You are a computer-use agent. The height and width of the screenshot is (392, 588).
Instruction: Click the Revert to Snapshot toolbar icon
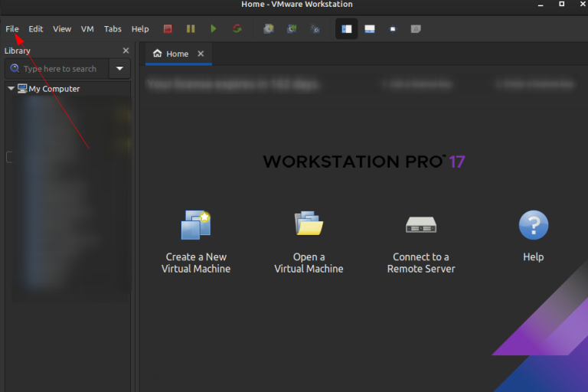coord(292,29)
